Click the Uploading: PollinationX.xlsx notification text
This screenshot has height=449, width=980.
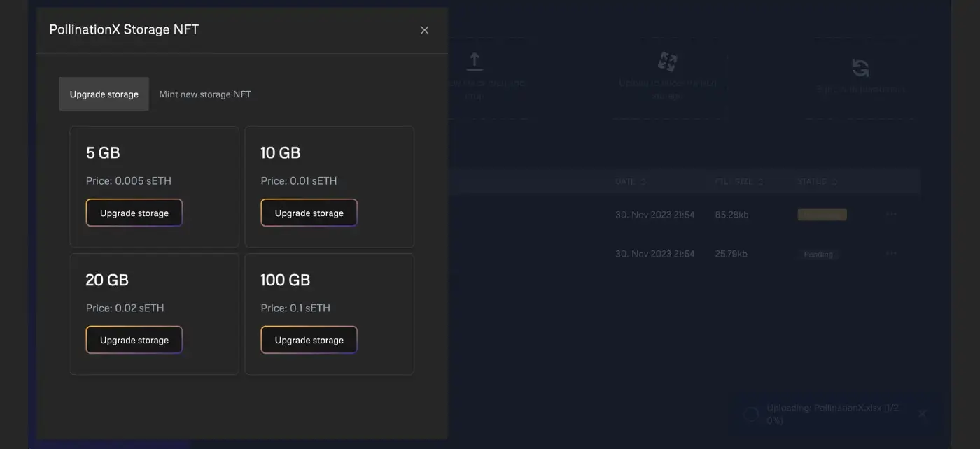833,414
